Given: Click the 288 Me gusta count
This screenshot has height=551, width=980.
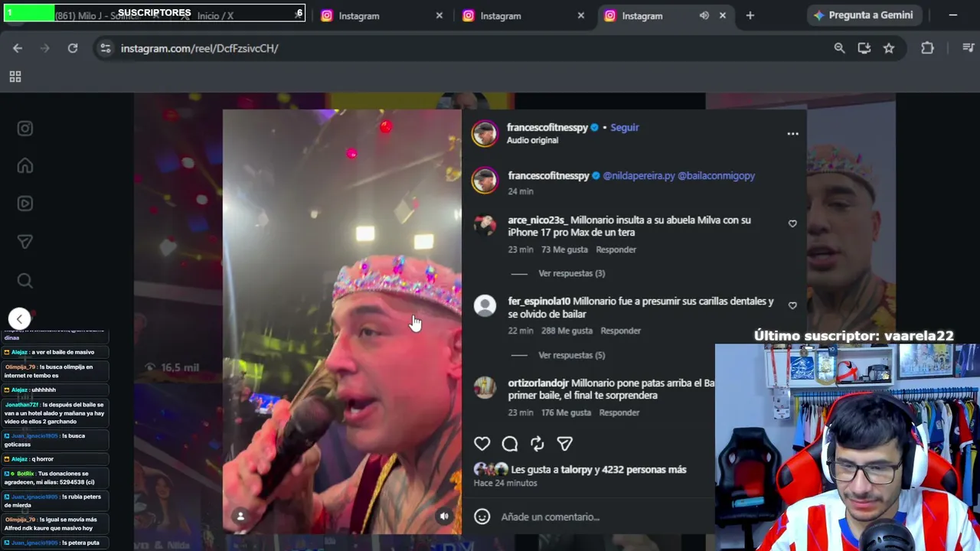Looking at the screenshot, I should point(567,331).
